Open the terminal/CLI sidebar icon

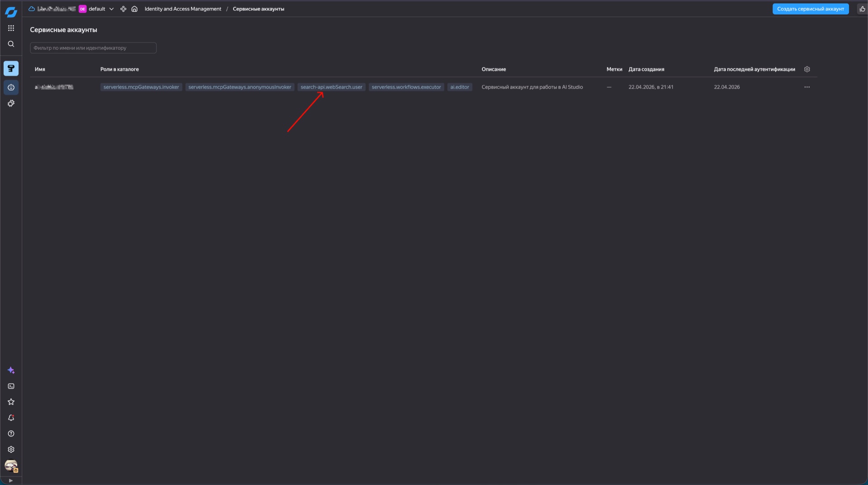[11, 386]
